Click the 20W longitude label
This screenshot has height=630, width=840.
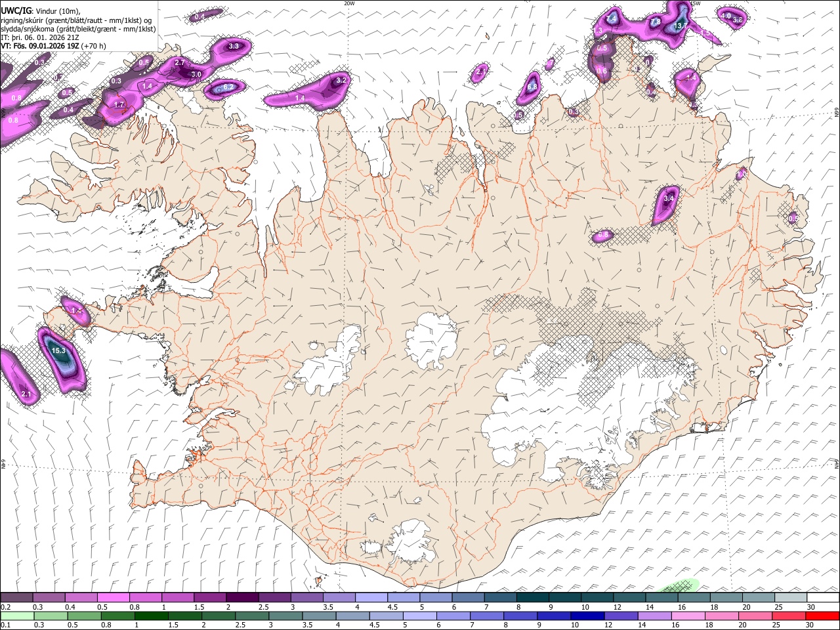pyautogui.click(x=349, y=3)
